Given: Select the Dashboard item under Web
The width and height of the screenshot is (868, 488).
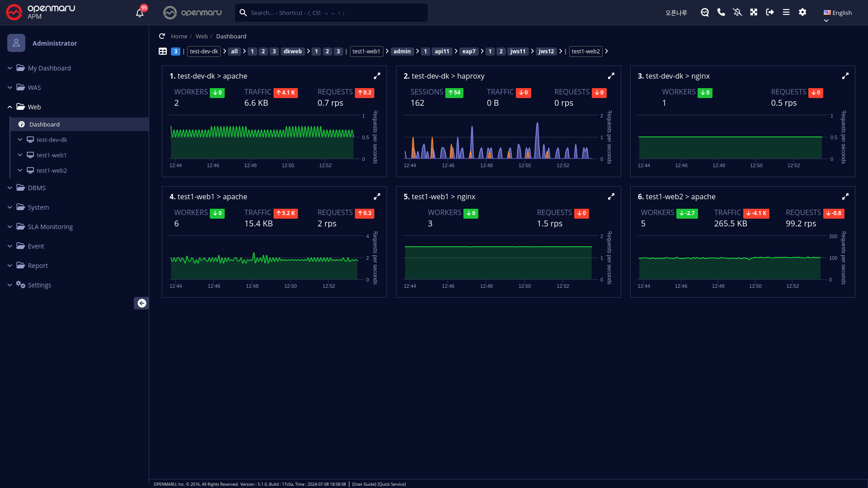Looking at the screenshot, I should pos(44,124).
